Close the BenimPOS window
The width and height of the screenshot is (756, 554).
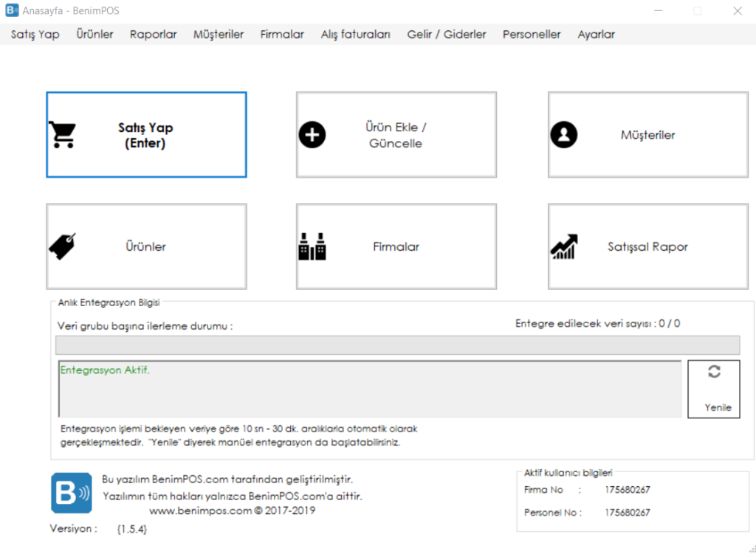738,10
